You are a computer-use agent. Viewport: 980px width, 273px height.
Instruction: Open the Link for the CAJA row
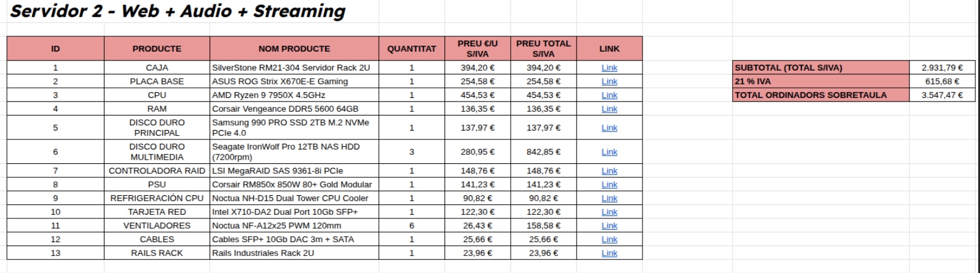609,68
